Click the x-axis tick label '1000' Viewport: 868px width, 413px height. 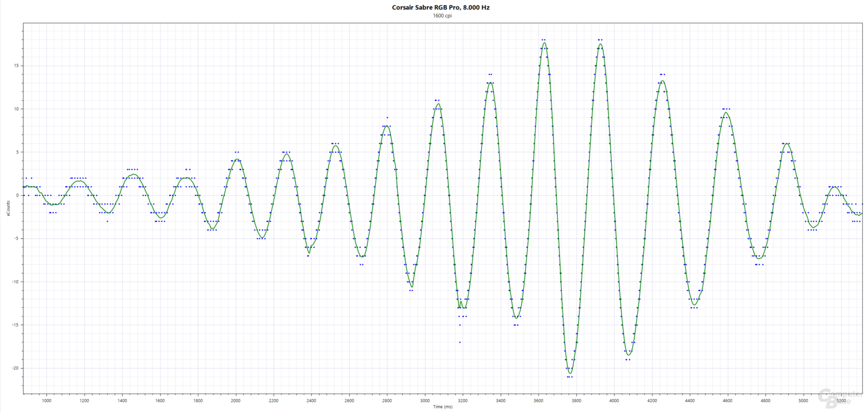[47, 400]
